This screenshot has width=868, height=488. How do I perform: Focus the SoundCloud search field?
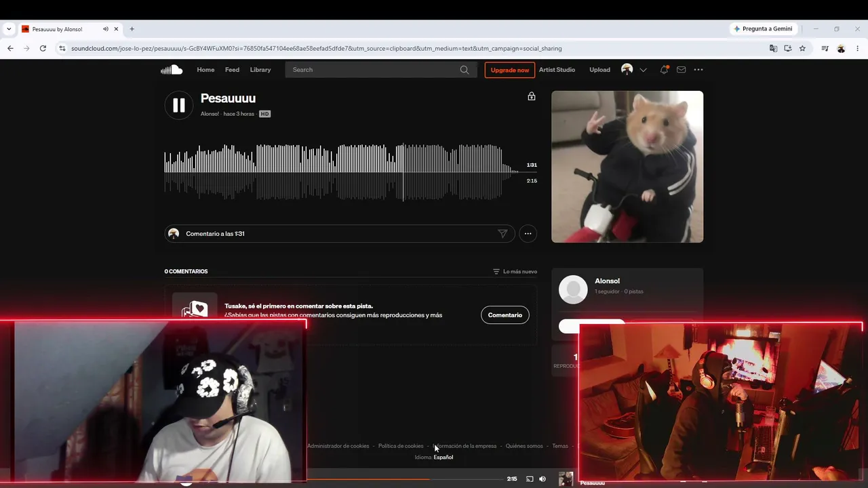coord(381,70)
